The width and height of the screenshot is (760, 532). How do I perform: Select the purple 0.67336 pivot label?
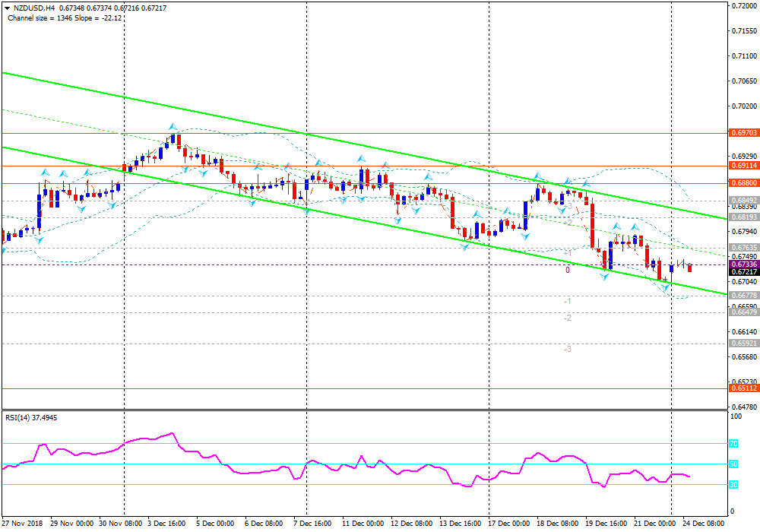pyautogui.click(x=743, y=264)
